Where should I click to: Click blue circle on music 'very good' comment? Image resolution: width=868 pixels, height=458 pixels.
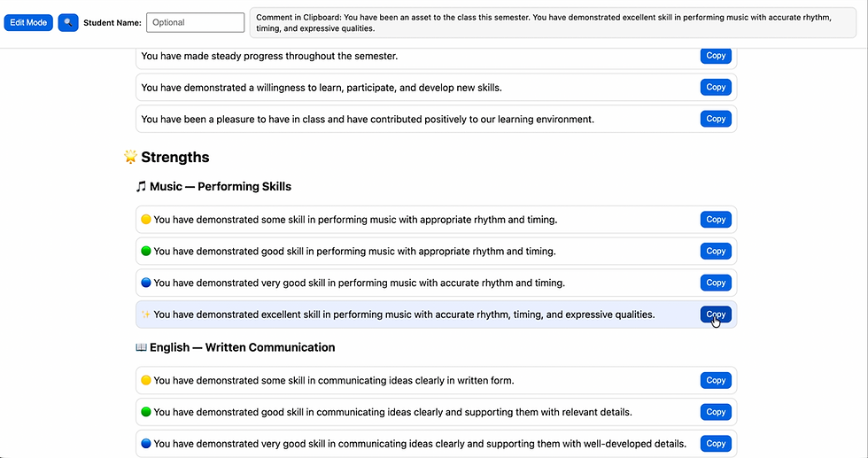(x=146, y=283)
